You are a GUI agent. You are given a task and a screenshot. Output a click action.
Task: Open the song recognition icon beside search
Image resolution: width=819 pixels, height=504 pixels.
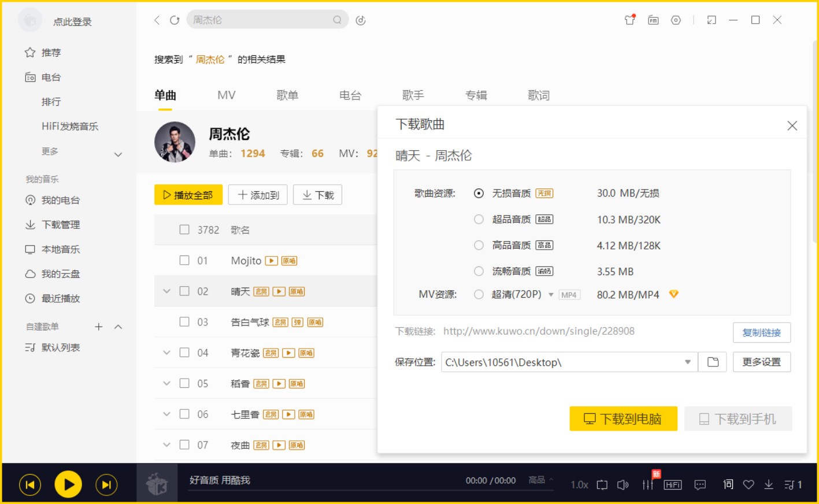(x=361, y=20)
